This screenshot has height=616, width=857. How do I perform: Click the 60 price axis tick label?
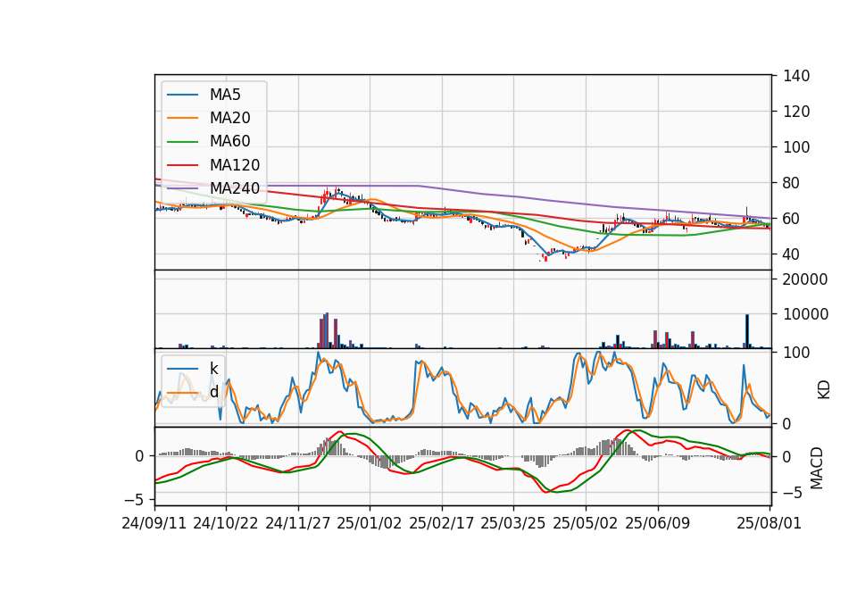(791, 219)
